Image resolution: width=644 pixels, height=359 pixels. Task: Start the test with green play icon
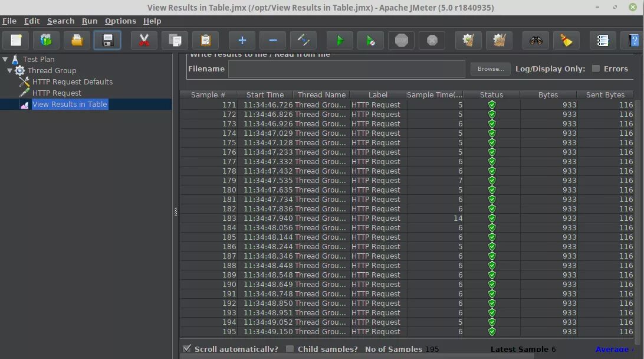(x=340, y=40)
